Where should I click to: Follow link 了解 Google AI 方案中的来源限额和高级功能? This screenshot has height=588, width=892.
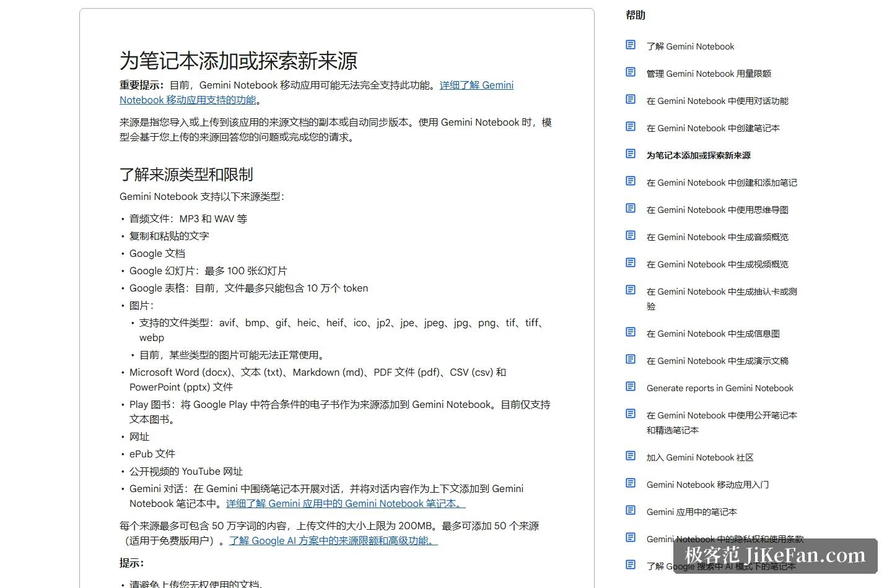click(333, 541)
